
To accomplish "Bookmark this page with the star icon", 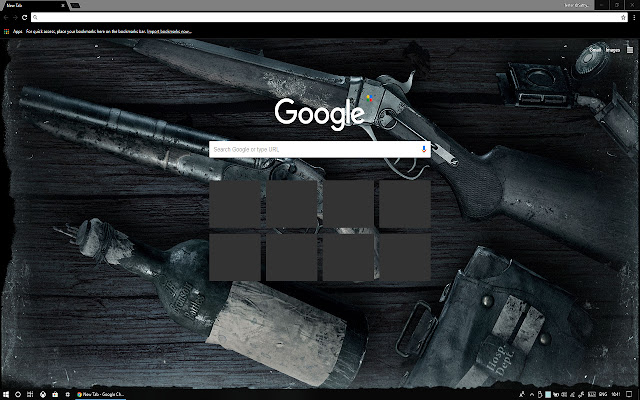I will point(623,18).
